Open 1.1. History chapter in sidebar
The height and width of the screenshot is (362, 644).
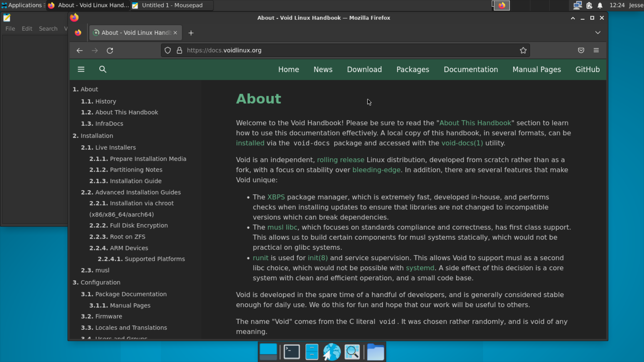(x=98, y=101)
